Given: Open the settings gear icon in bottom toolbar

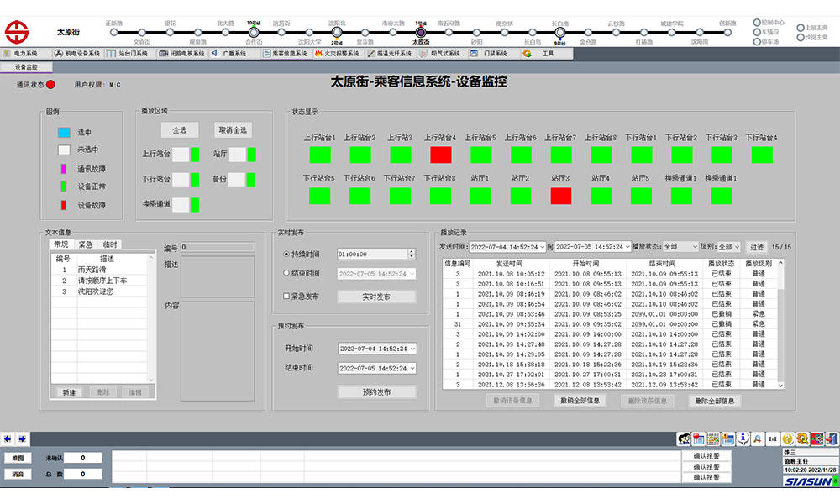Looking at the screenshot, I should 802,439.
